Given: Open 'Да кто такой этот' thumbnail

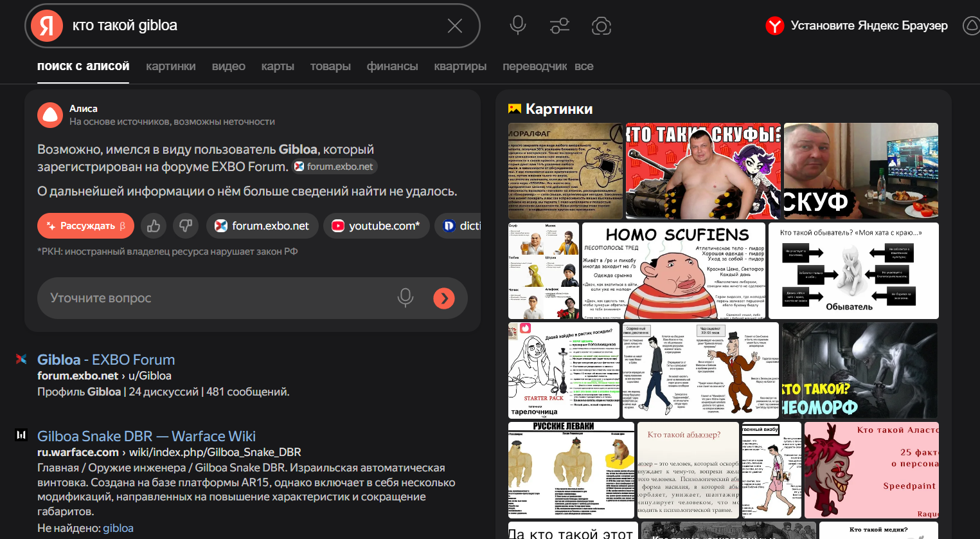Looking at the screenshot, I should click(x=573, y=531).
